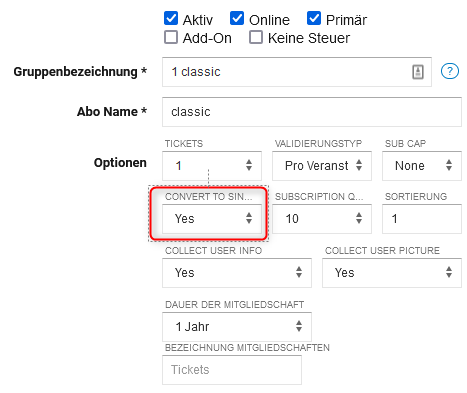Enable the Add-On checkbox

pyautogui.click(x=171, y=37)
